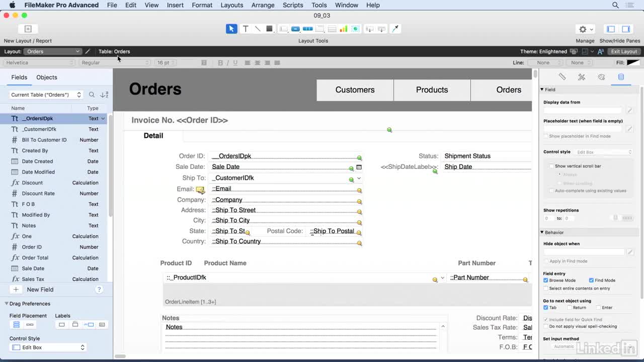Open the Styles inspector tab
Image resolution: width=644 pixels, height=362 pixels.
tap(582, 77)
